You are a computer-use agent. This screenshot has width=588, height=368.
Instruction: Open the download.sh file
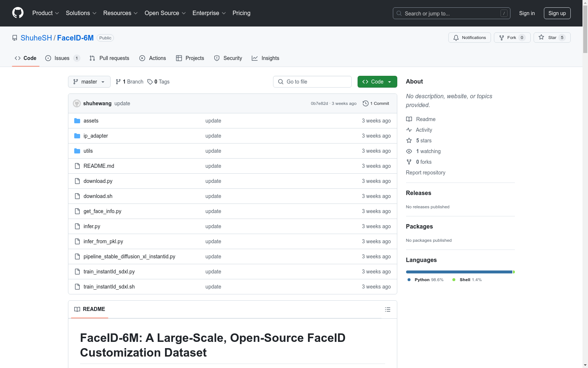(x=98, y=196)
